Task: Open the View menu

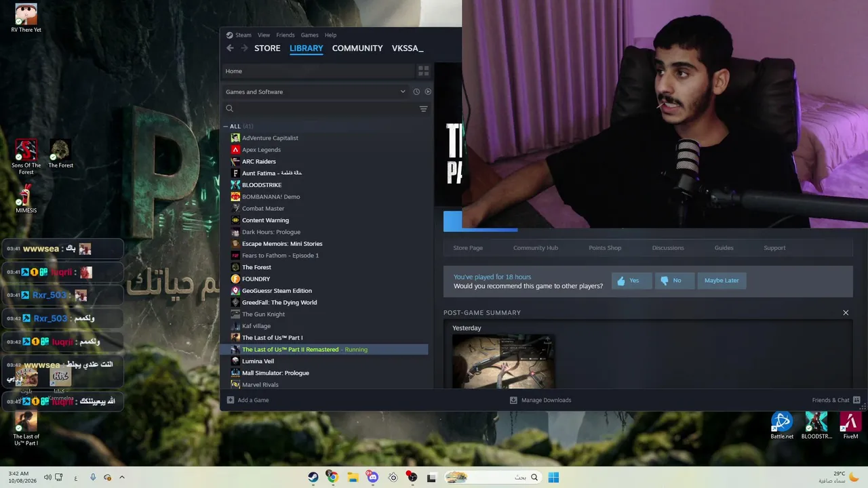Action: (x=264, y=35)
